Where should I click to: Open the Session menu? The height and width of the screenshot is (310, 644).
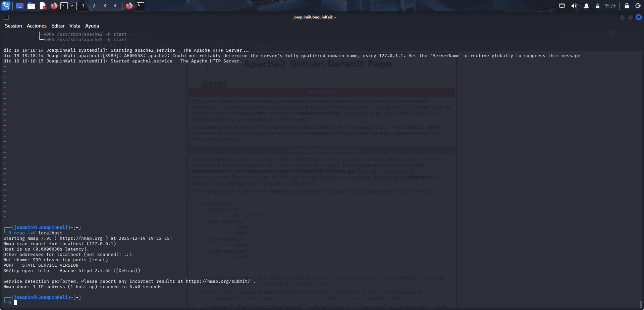pyautogui.click(x=13, y=26)
